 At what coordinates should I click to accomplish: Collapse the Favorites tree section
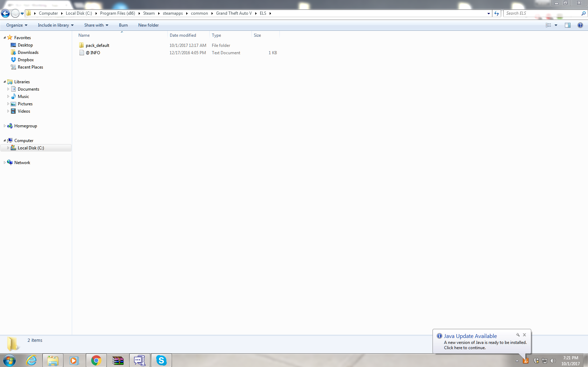(5, 38)
